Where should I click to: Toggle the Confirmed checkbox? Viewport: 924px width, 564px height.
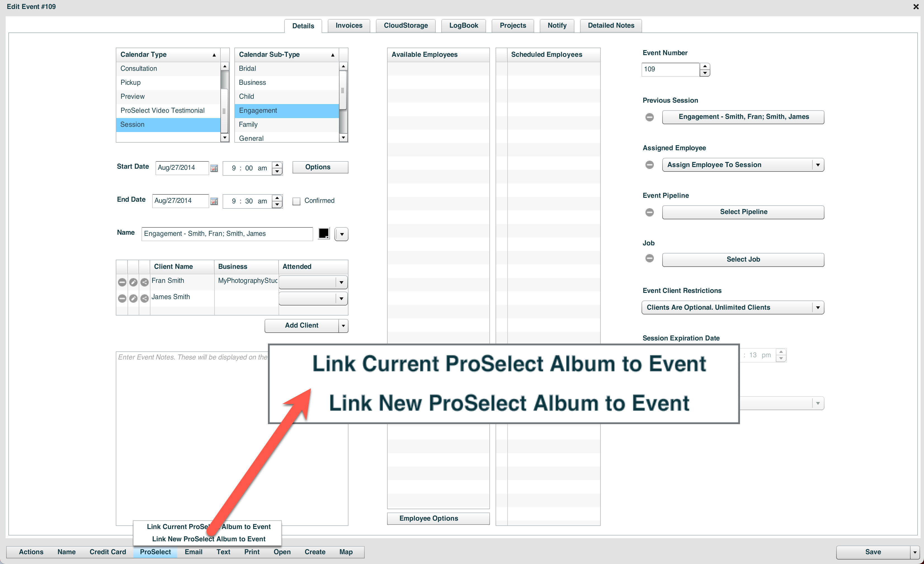pyautogui.click(x=296, y=201)
